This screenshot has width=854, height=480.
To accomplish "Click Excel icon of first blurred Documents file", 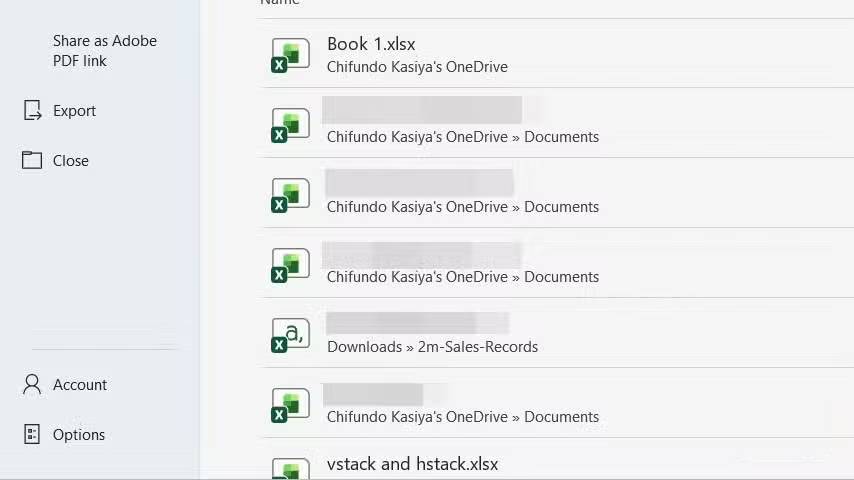I will 290,125.
